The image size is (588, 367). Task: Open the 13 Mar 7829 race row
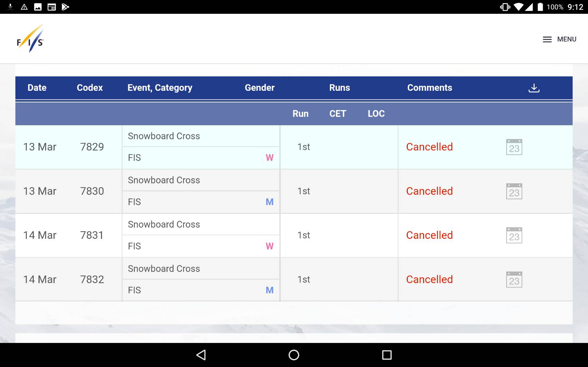coord(40,147)
